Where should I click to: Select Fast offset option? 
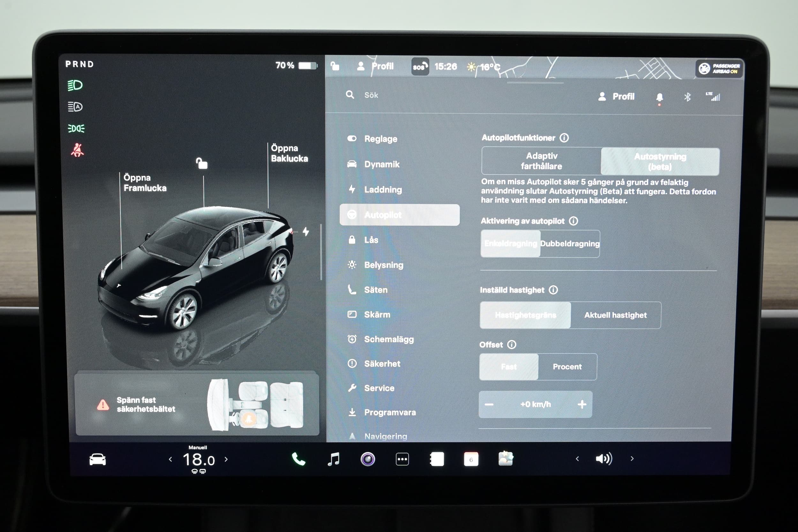tap(508, 366)
